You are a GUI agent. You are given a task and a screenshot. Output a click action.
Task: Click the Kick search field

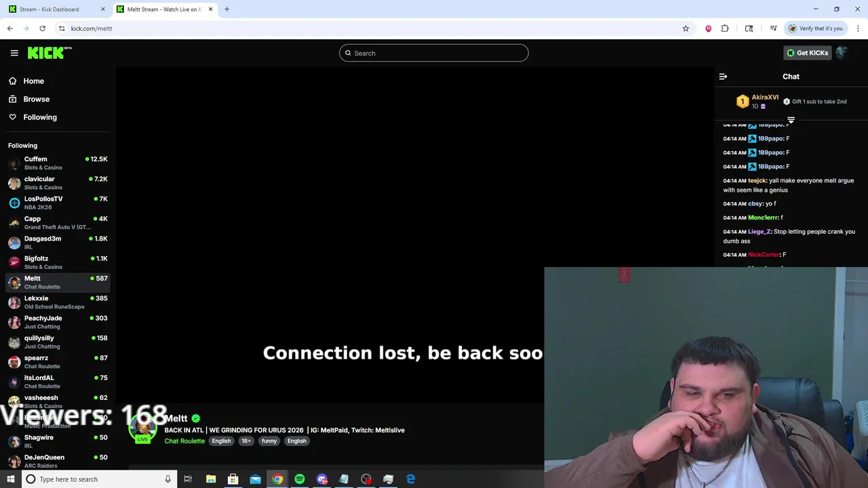point(434,53)
